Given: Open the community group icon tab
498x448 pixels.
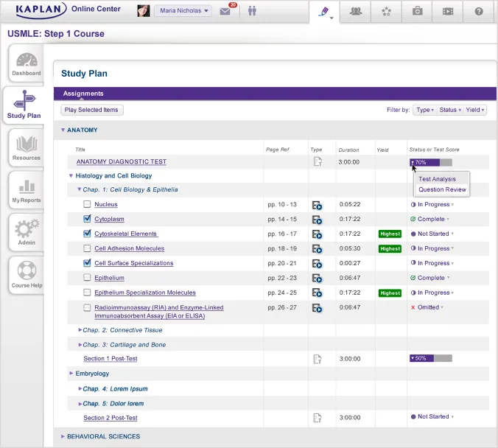Looking at the screenshot, I should [x=355, y=12].
